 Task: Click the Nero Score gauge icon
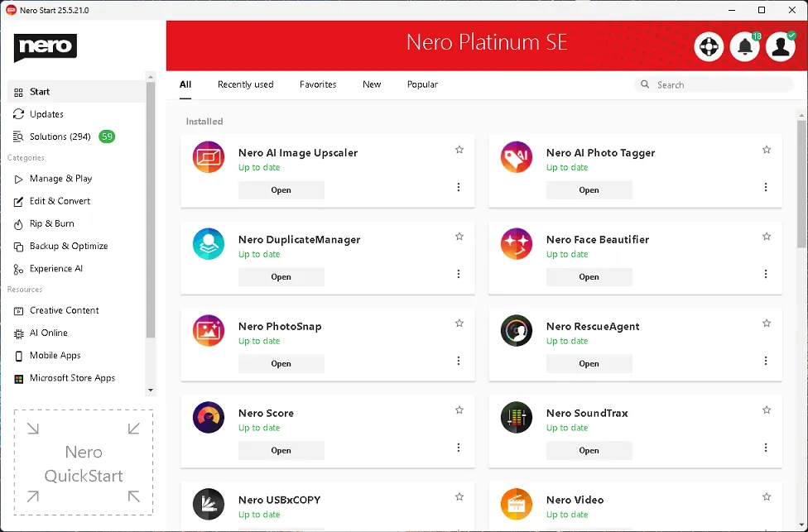pos(209,418)
